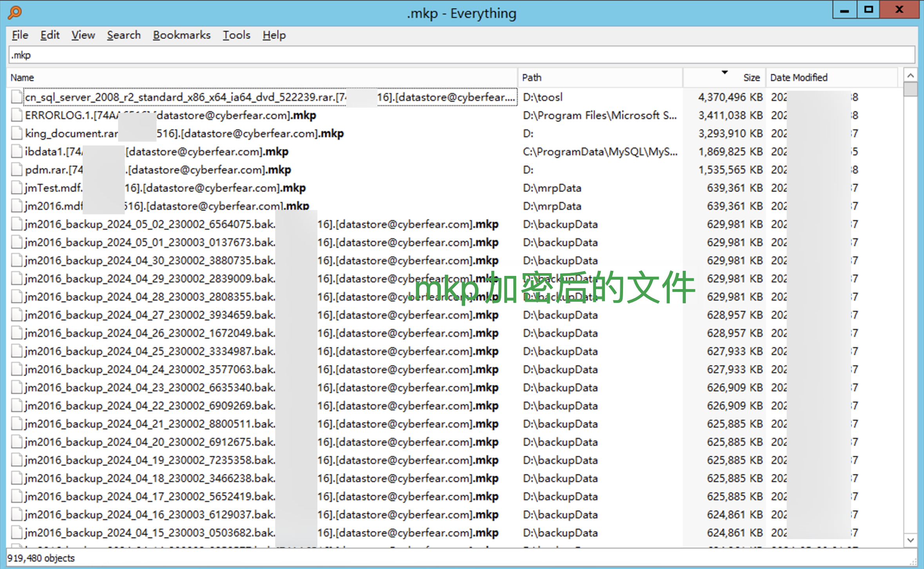Open the View menu
924x569 pixels.
pyautogui.click(x=83, y=35)
